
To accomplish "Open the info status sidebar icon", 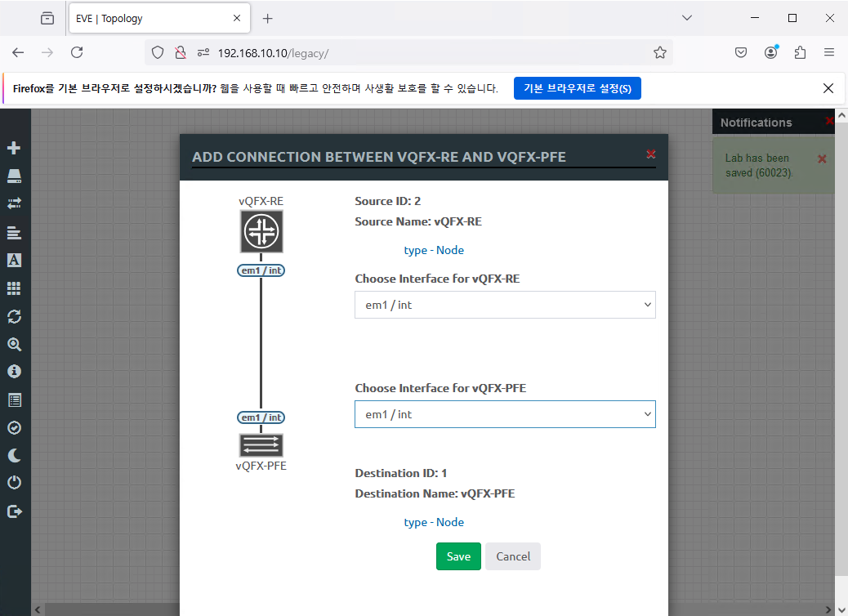I will pyautogui.click(x=14, y=372).
